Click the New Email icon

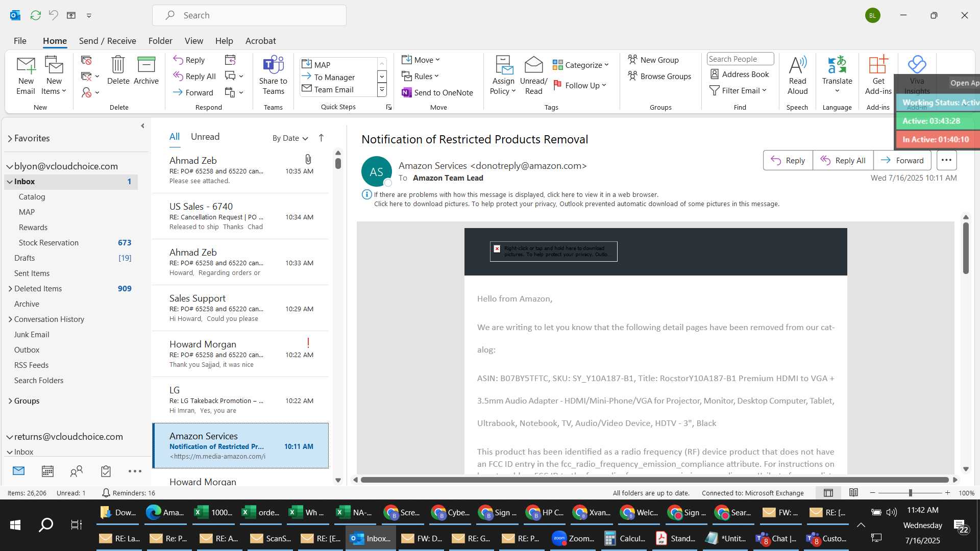[26, 75]
